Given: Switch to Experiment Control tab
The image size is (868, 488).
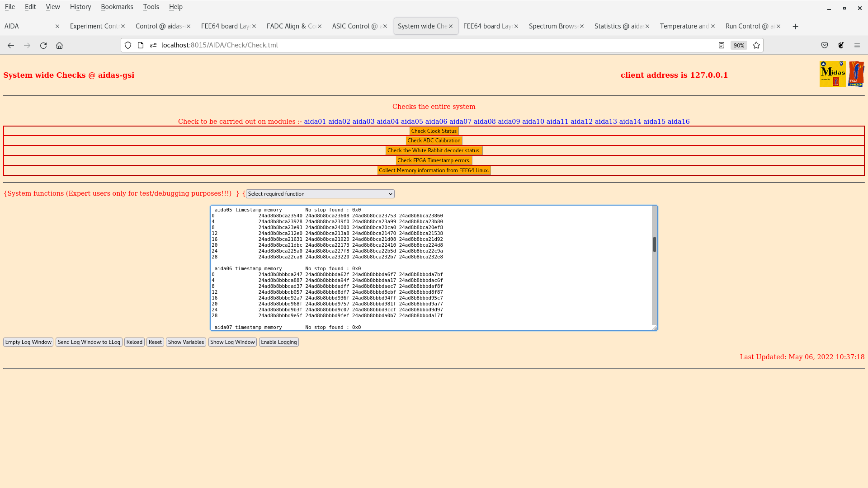Looking at the screenshot, I should point(94,26).
